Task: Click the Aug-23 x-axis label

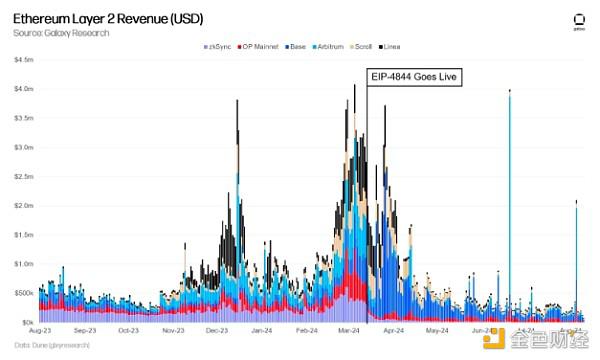Action: [x=40, y=330]
